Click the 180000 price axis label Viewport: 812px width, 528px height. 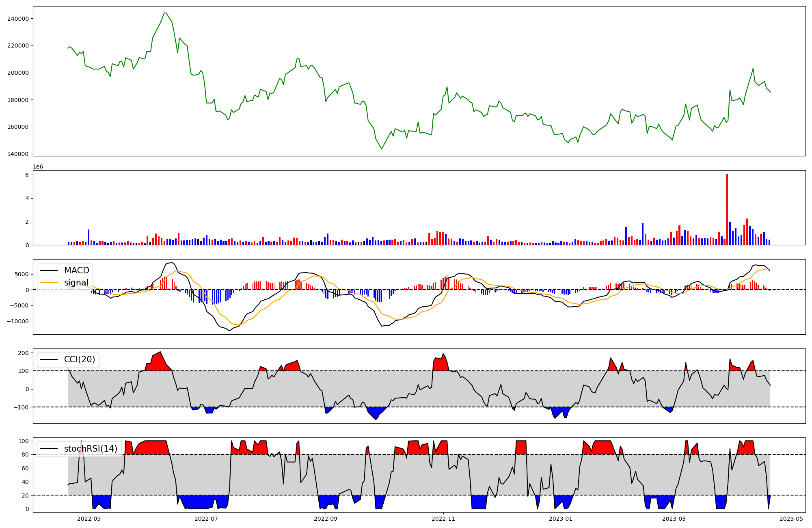pos(18,100)
